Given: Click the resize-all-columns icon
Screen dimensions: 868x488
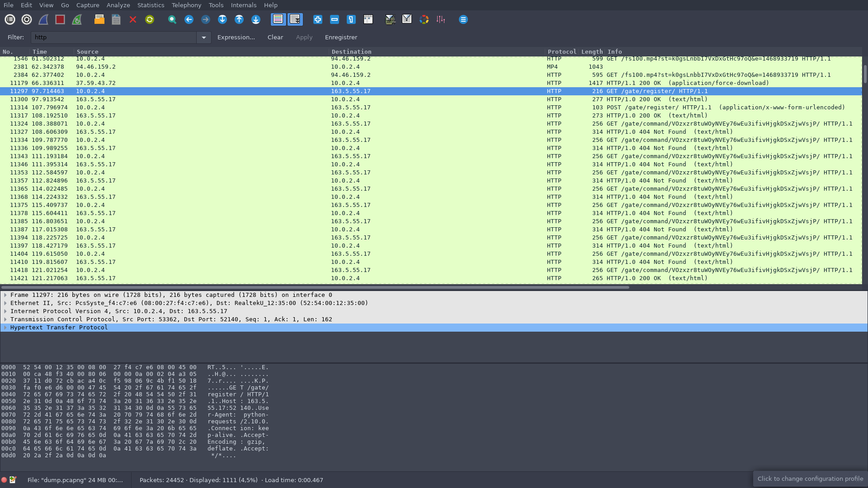Looking at the screenshot, I should point(368,19).
